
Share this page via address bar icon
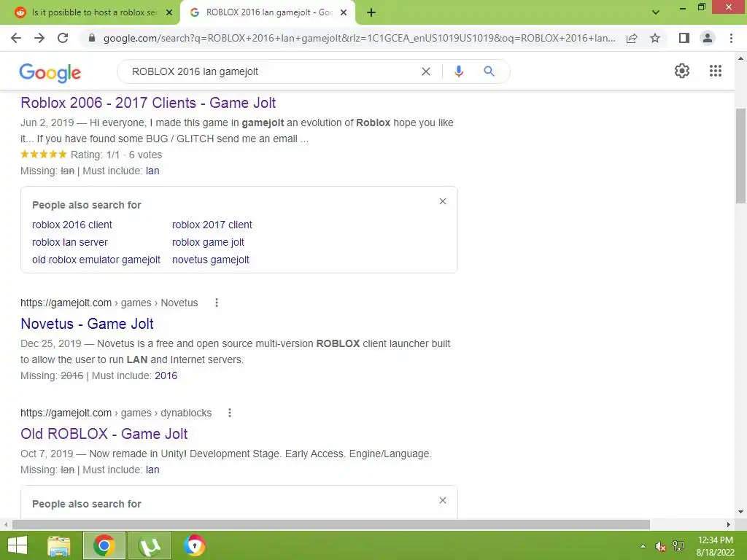pyautogui.click(x=632, y=38)
